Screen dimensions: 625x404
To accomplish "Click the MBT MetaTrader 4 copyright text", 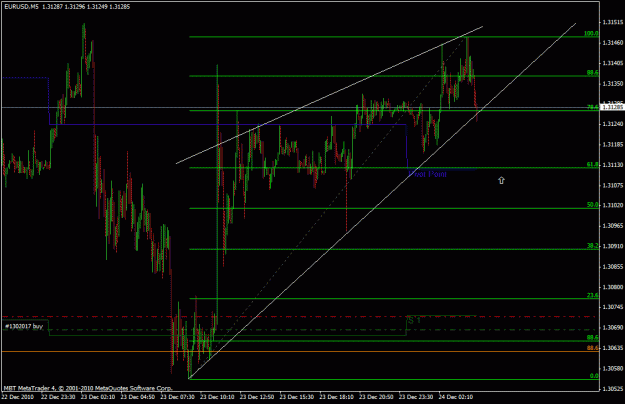I will [88, 388].
